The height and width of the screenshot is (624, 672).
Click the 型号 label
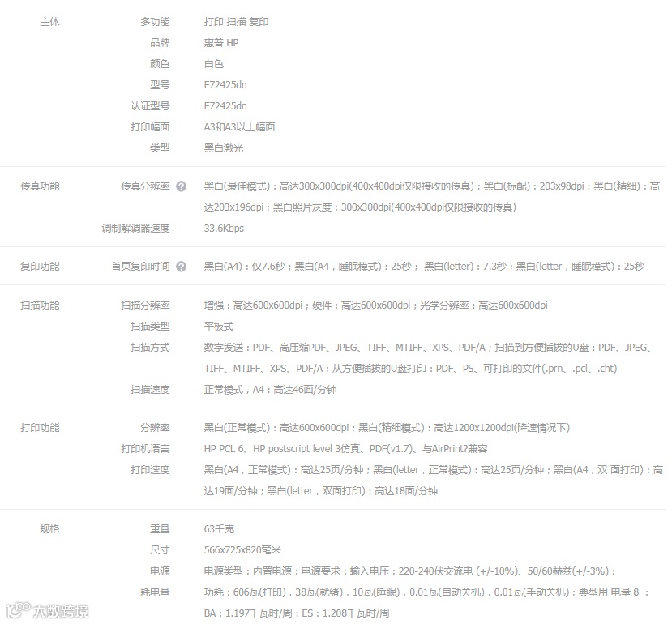[x=160, y=85]
